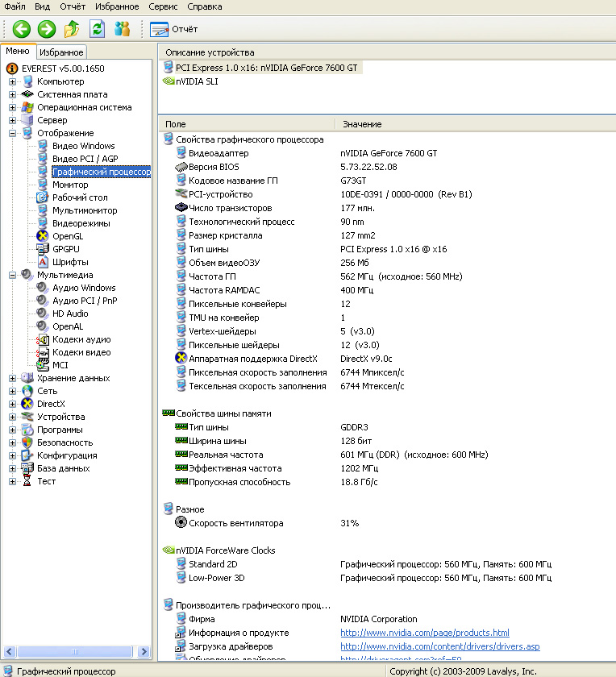Click the Сеть network icon
The width and height of the screenshot is (616, 677).
point(27,391)
